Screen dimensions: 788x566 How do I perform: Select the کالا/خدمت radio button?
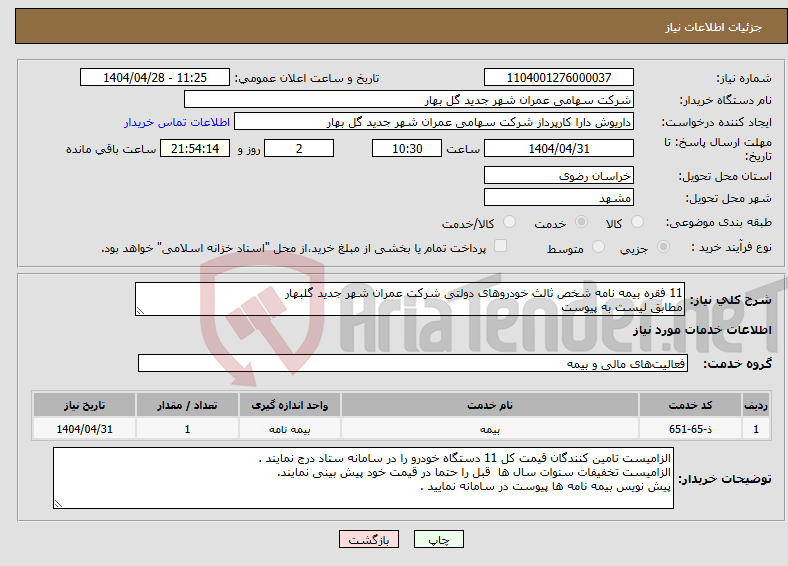click(x=510, y=222)
